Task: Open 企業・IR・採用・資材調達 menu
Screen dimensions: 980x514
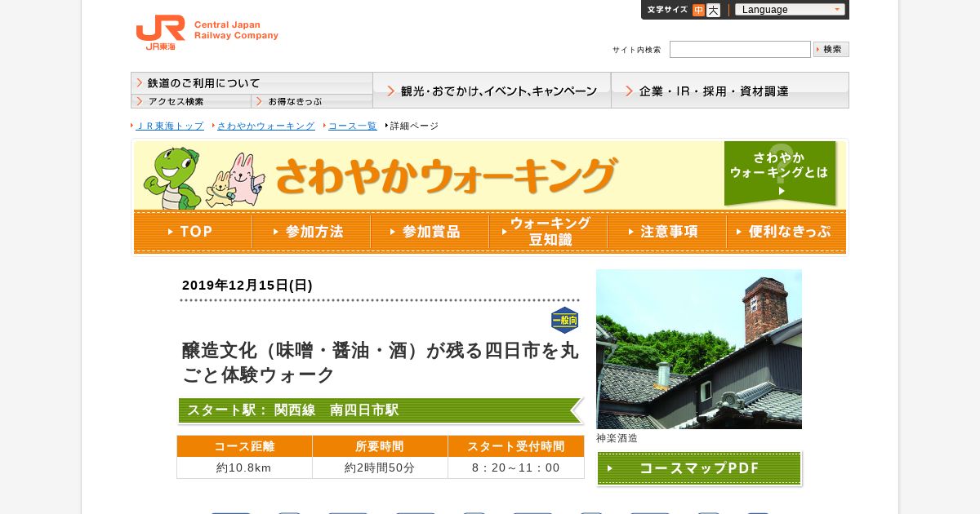Action: pos(730,91)
